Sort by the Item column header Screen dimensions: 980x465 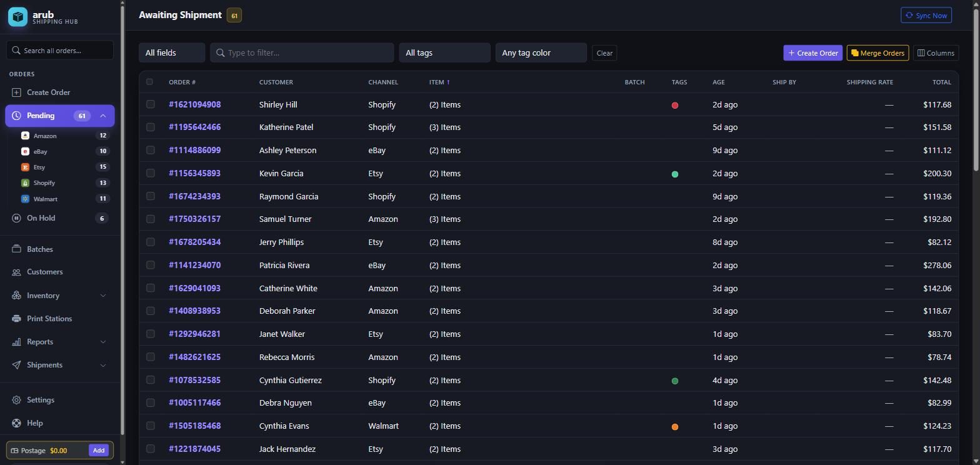(x=439, y=82)
